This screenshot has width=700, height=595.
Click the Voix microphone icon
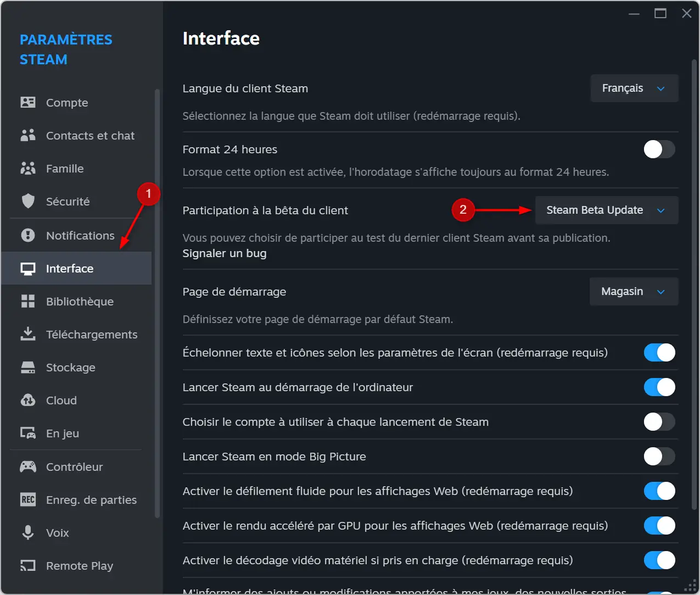point(28,532)
